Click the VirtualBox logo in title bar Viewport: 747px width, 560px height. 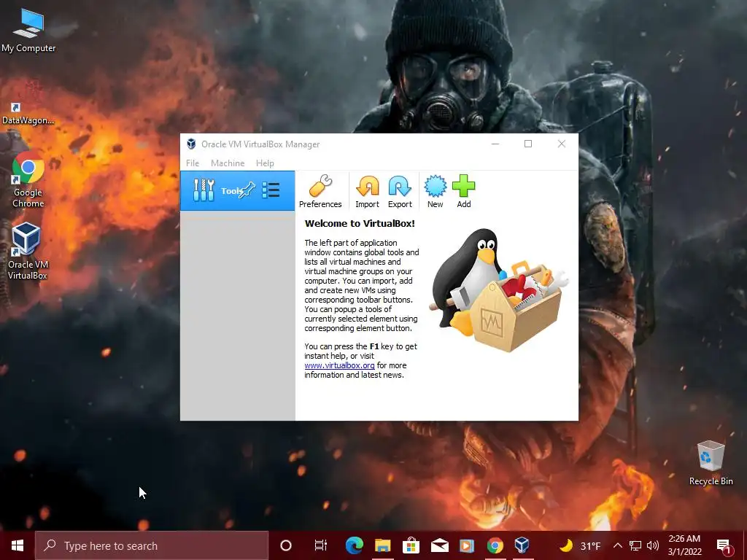(x=191, y=144)
